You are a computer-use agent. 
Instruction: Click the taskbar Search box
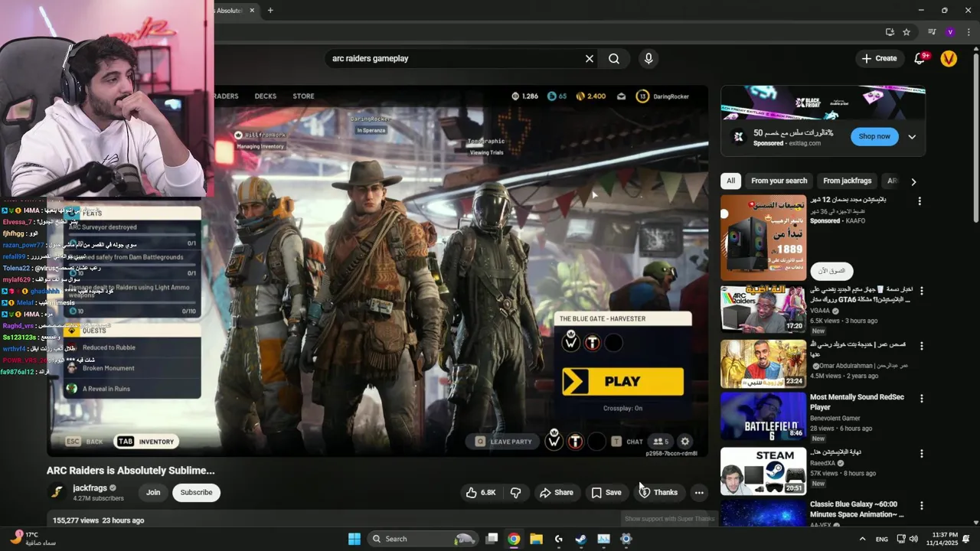423,539
